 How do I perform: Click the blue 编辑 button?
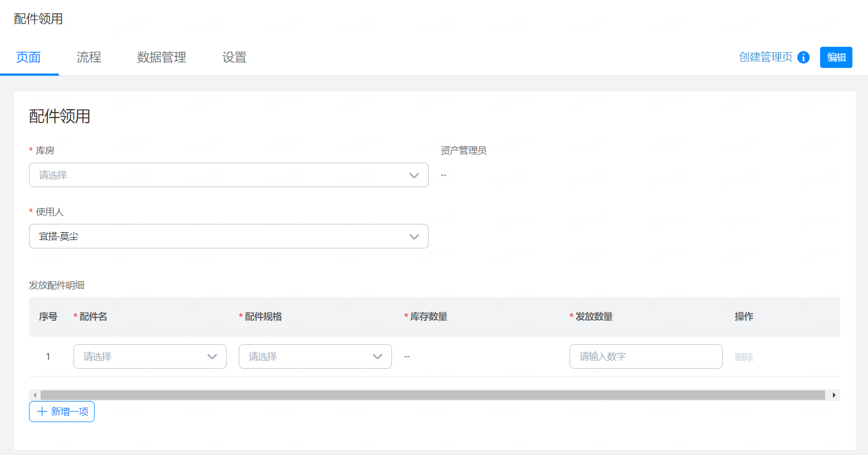pyautogui.click(x=836, y=57)
